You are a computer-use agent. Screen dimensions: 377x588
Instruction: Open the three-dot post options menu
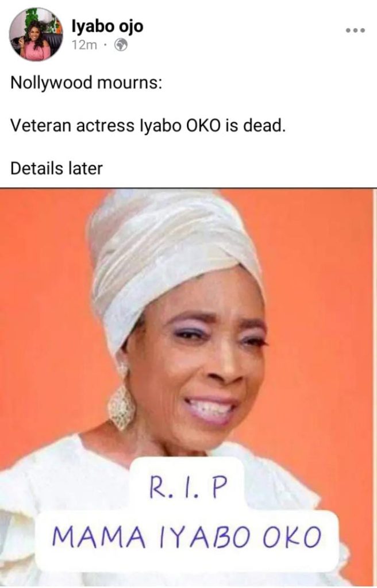click(355, 30)
